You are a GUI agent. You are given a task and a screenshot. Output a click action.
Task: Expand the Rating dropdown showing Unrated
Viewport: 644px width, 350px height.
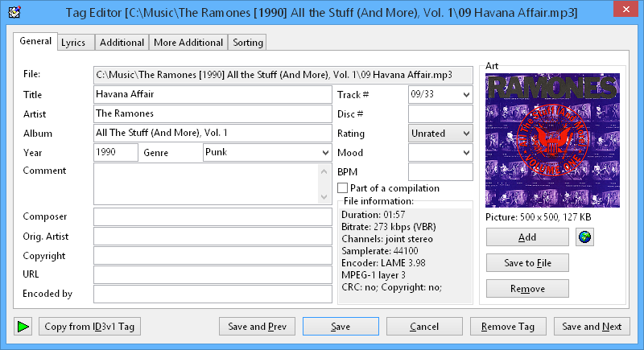point(440,134)
